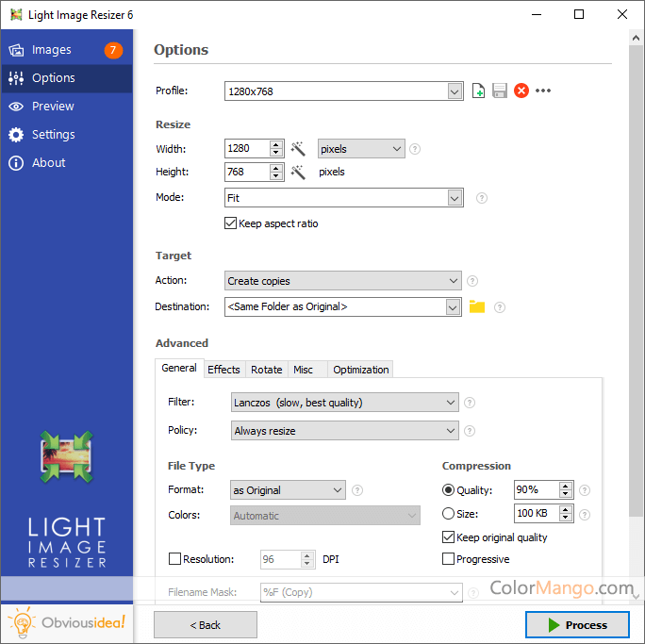The height and width of the screenshot is (644, 645).
Task: Increase Quality percentage up arrow
Action: (x=566, y=487)
